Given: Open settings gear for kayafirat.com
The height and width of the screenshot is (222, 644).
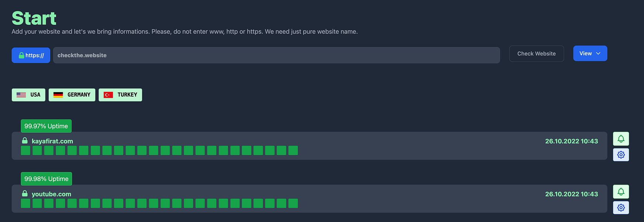Looking at the screenshot, I should 621,155.
